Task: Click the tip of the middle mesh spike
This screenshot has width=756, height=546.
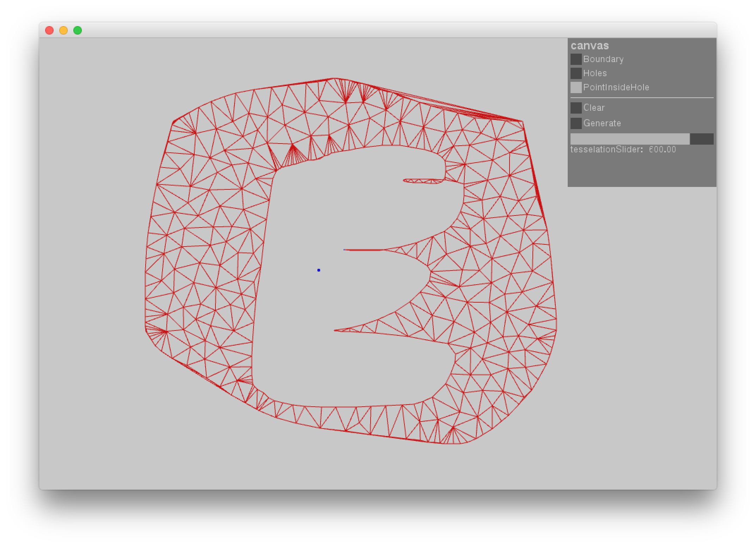Action: click(x=345, y=250)
